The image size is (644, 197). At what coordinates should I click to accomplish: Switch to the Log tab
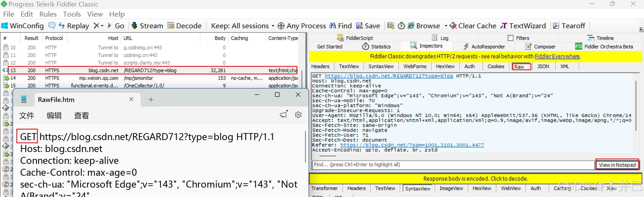click(x=440, y=38)
